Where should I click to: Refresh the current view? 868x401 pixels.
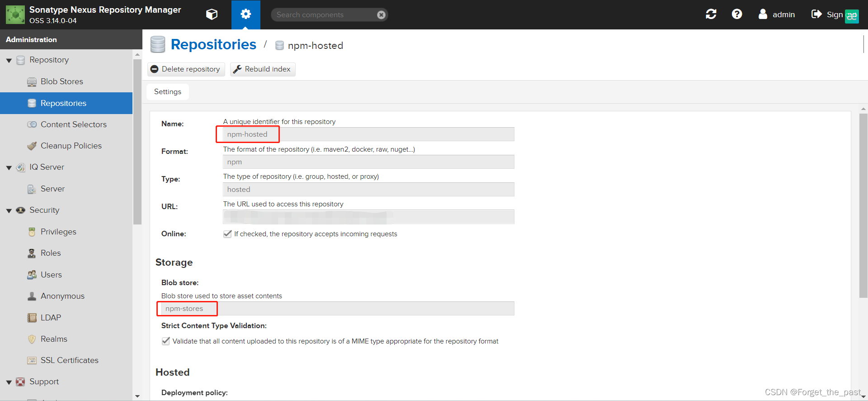(711, 14)
